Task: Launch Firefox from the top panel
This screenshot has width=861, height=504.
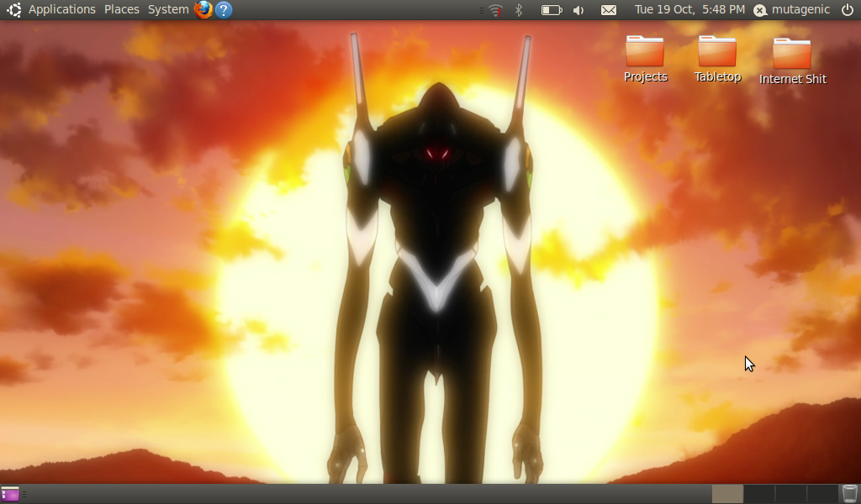Action: 203,10
